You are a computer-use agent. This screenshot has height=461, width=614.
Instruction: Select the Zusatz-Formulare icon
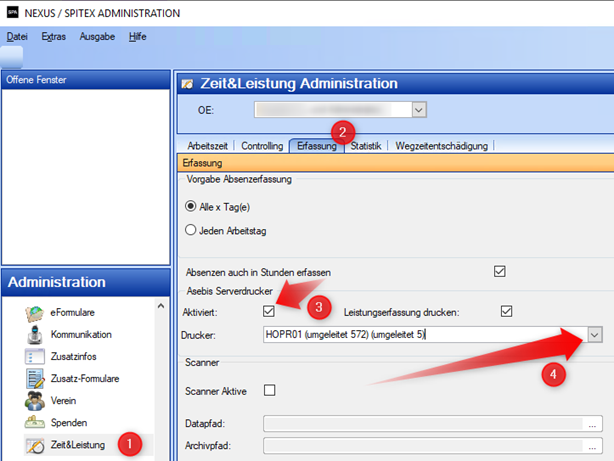pyautogui.click(x=35, y=378)
